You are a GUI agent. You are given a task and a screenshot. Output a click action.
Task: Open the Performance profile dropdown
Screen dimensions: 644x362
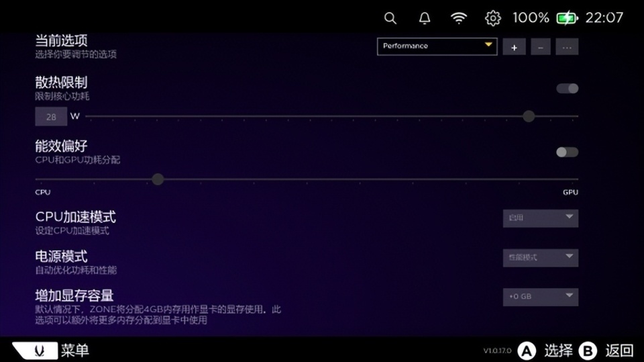point(437,46)
